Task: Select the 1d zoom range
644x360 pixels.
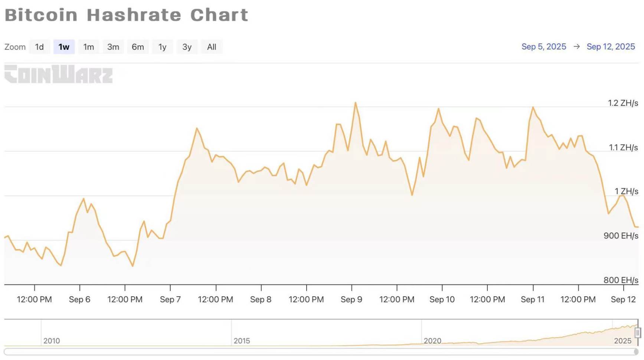Action: tap(39, 47)
